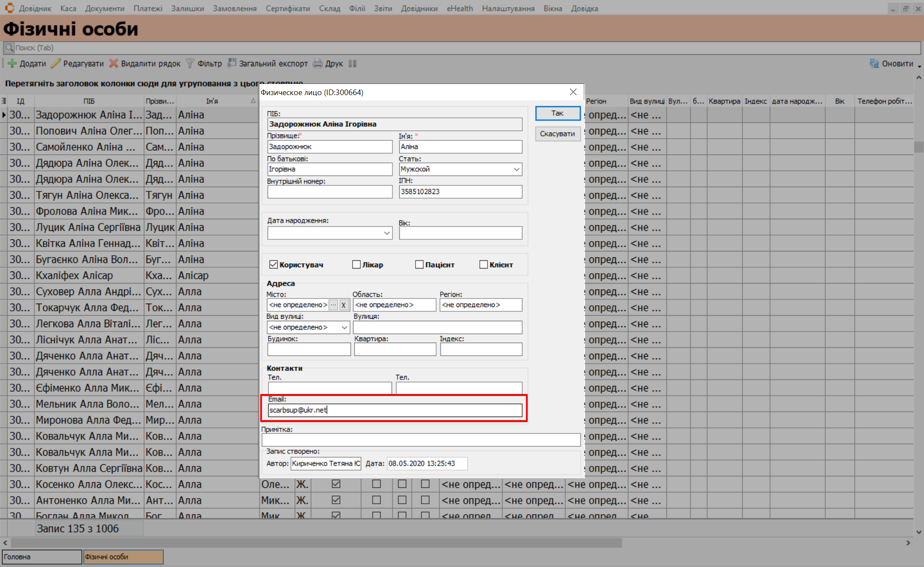Uncheck the Користувач checkbox
The height and width of the screenshot is (567, 924).
273,265
